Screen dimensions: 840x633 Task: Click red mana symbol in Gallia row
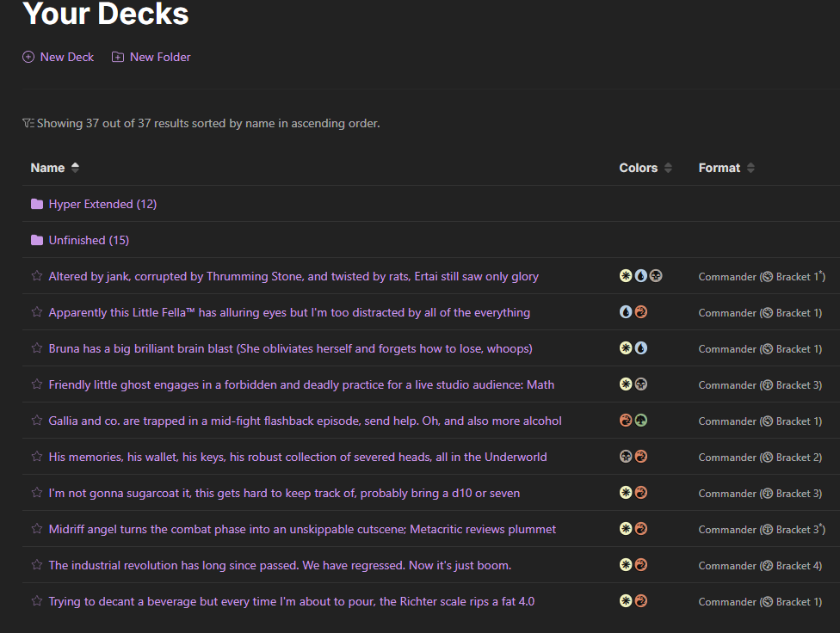[x=626, y=421]
